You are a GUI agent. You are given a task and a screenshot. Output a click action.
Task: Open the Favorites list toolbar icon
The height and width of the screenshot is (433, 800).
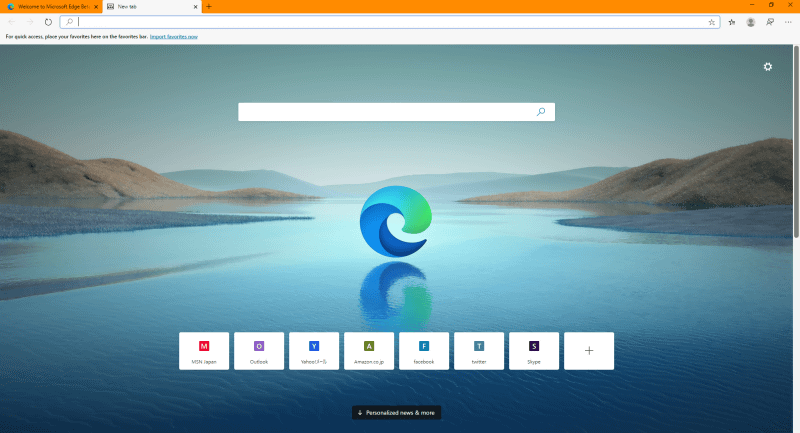[x=732, y=22]
